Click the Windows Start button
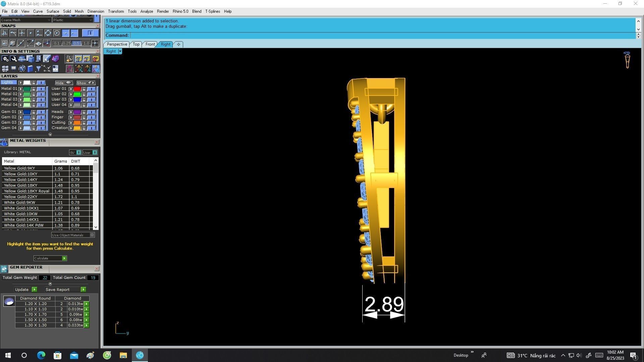The height and width of the screenshot is (362, 644). [8, 355]
